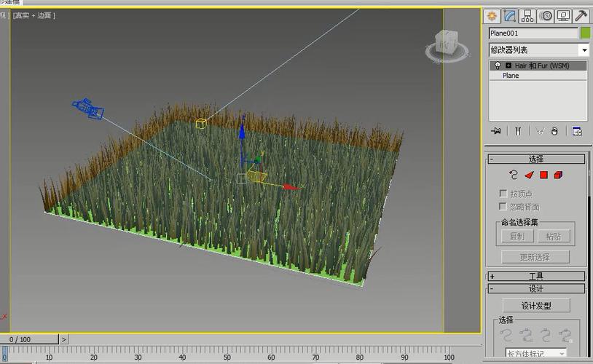
Task: Click frame 20 on the timeline
Action: click(93, 357)
